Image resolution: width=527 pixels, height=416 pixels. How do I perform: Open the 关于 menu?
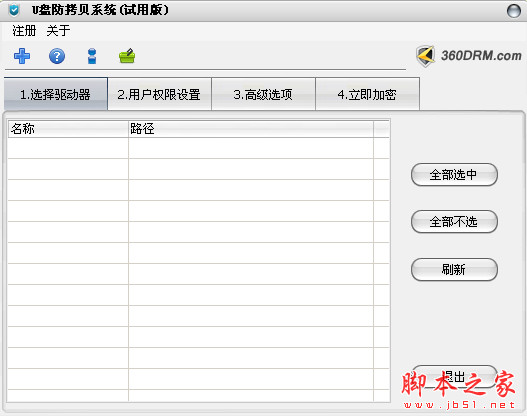pos(58,31)
